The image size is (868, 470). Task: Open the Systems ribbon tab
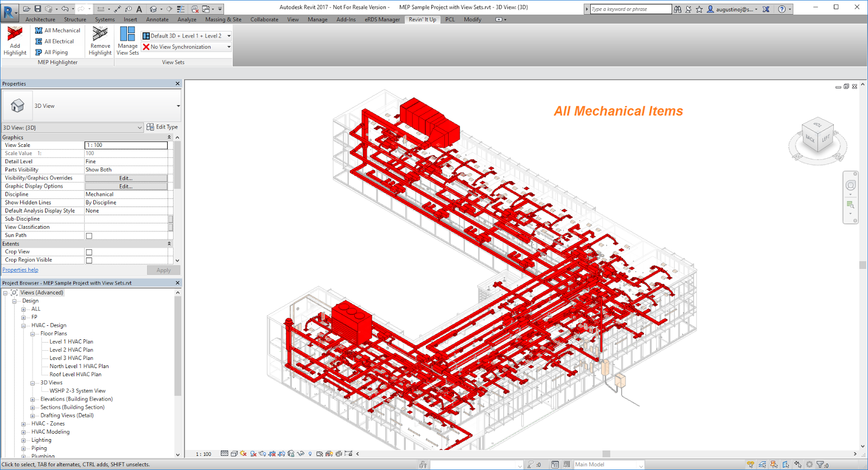(105, 20)
